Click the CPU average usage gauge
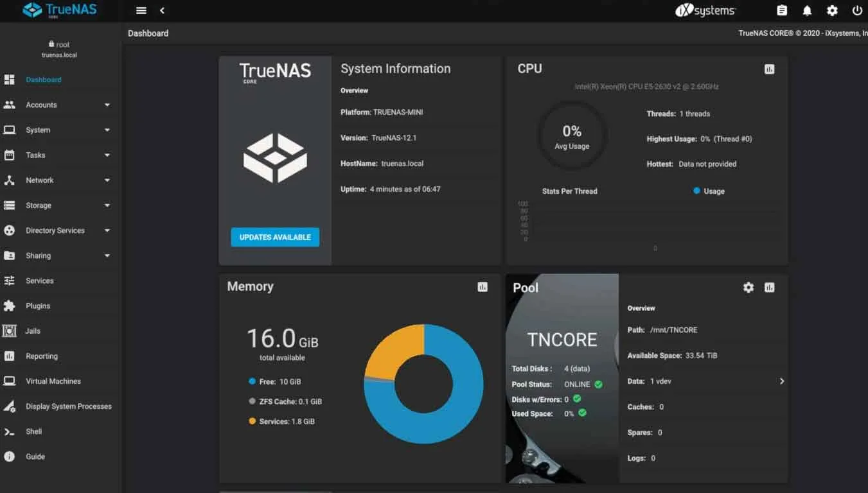The width and height of the screenshot is (868, 493). [572, 135]
